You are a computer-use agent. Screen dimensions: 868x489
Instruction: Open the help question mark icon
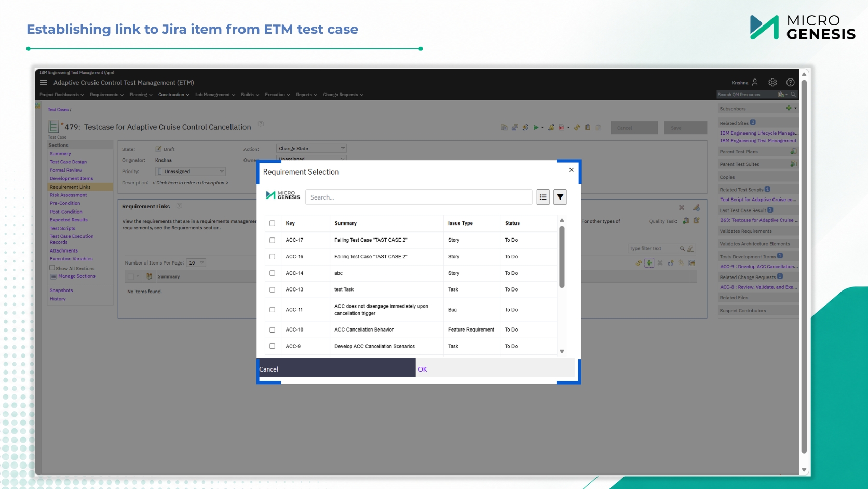coord(790,82)
